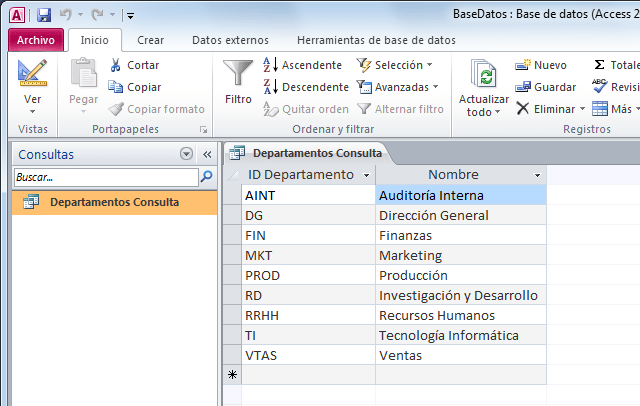Expand the Ver views dropdown arrow
Viewport: 640px width, 406px height.
click(x=33, y=111)
